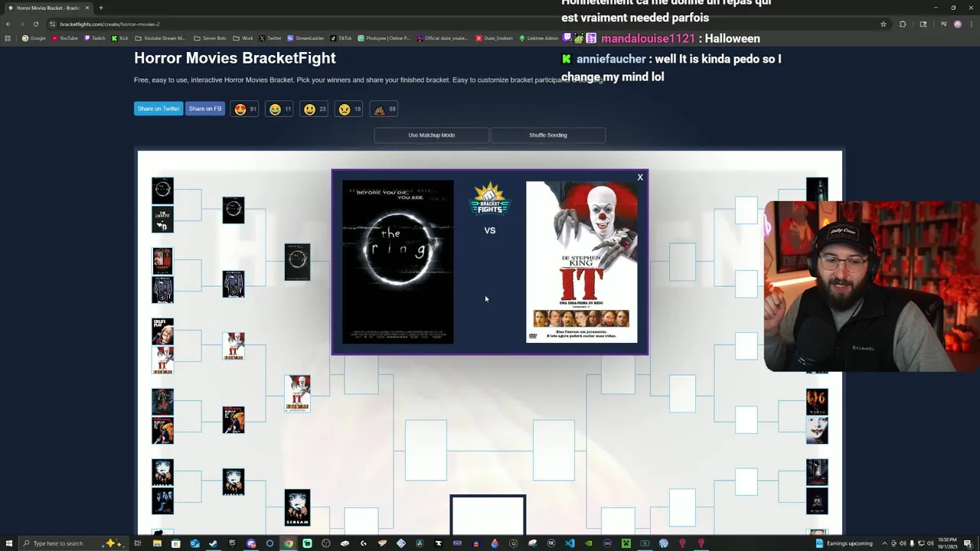Click Share on FB button

click(205, 109)
